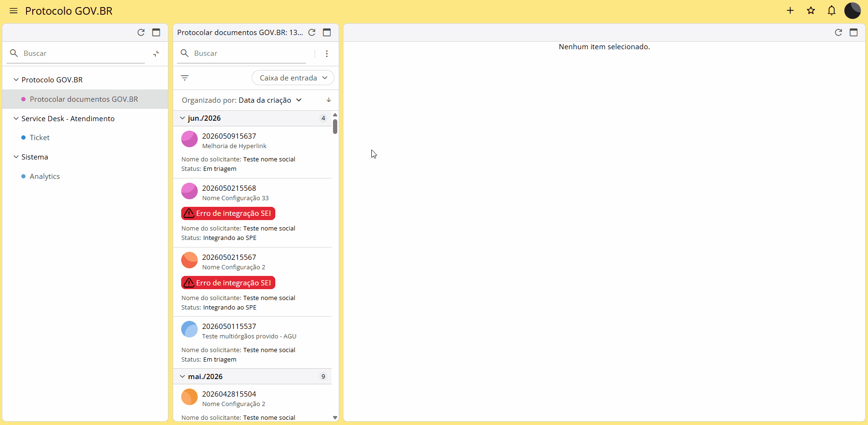Open protocol 2026050915637 Melhoria de Hyperlink
Screen dimensions: 868x425
(253, 152)
